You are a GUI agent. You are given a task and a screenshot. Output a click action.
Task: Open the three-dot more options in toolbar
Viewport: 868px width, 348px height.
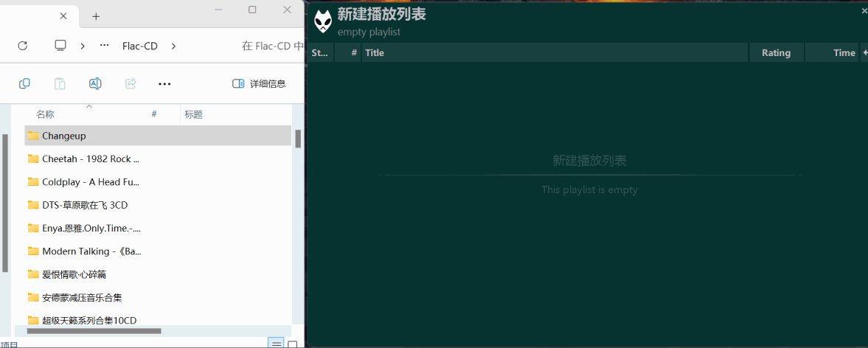point(164,84)
